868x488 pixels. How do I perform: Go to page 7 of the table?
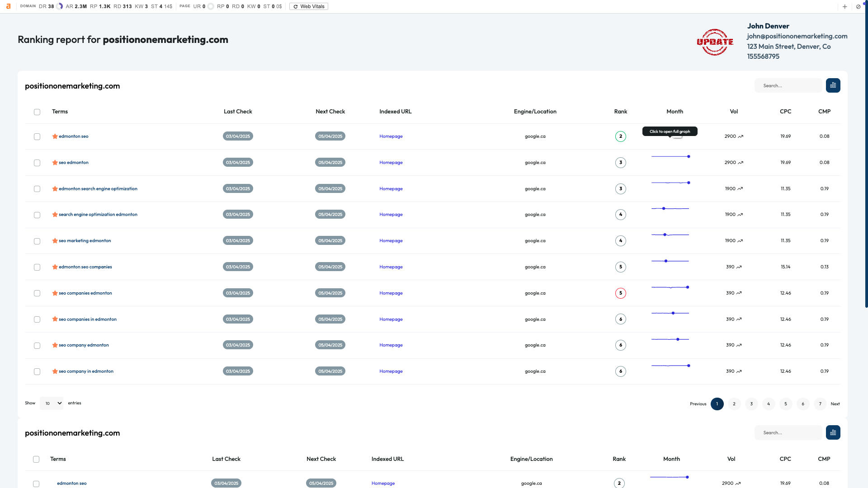pos(820,404)
